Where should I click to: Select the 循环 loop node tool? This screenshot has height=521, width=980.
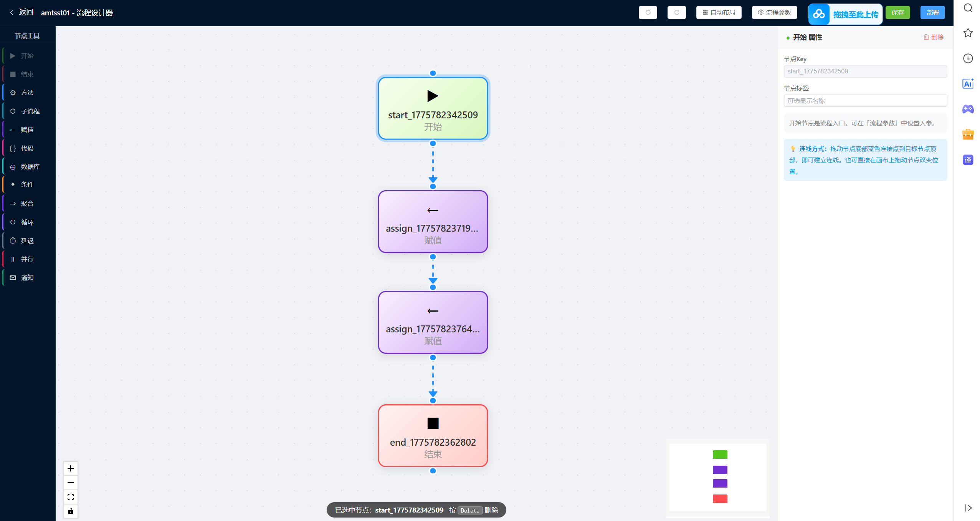(28, 222)
